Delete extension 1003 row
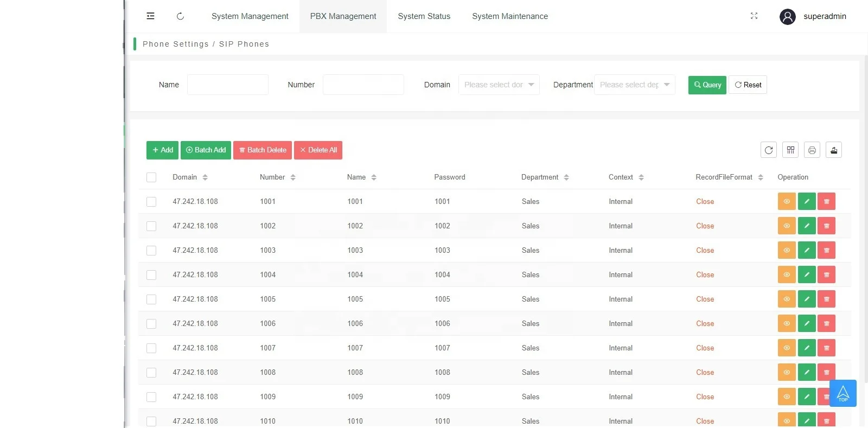The height and width of the screenshot is (428, 868). coord(827,250)
